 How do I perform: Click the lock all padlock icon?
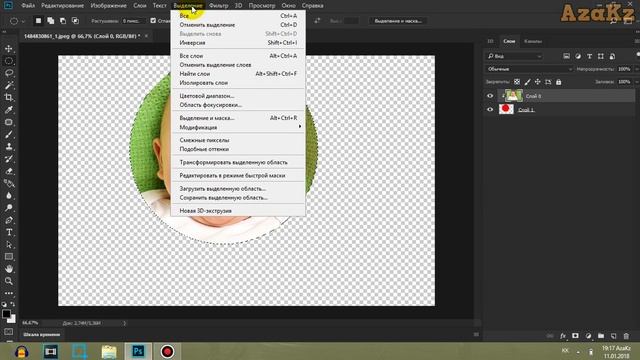pyautogui.click(x=558, y=82)
